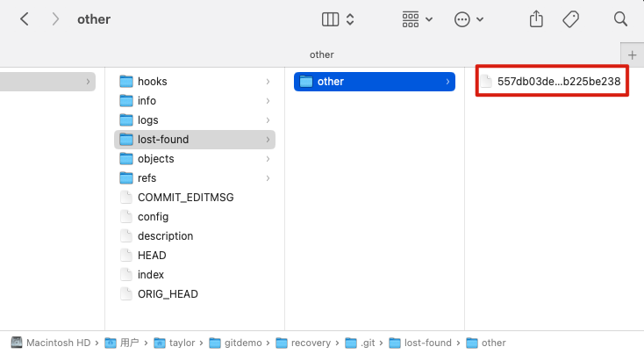The image size is (644, 354).
Task: Click .git in the path bar
Action: point(361,343)
